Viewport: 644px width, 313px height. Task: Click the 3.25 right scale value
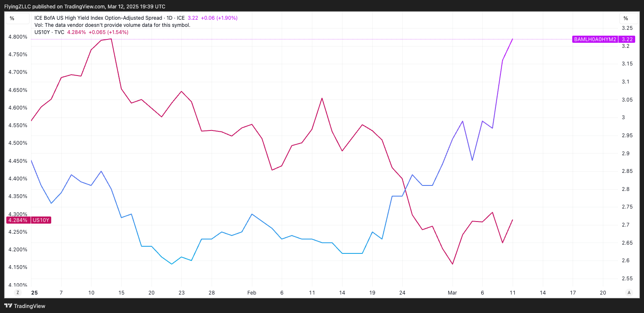click(627, 28)
